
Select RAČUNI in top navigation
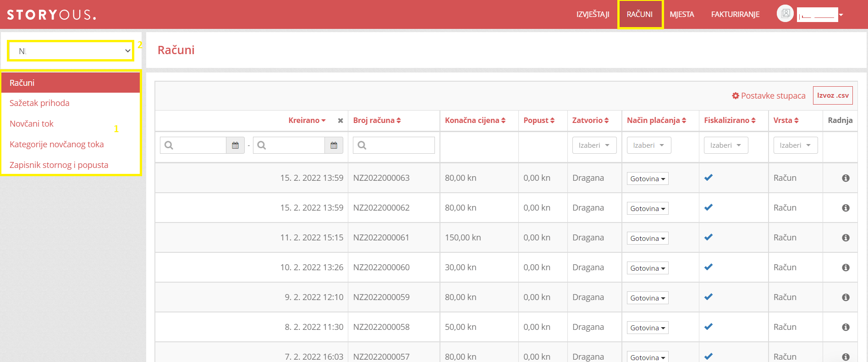click(640, 14)
